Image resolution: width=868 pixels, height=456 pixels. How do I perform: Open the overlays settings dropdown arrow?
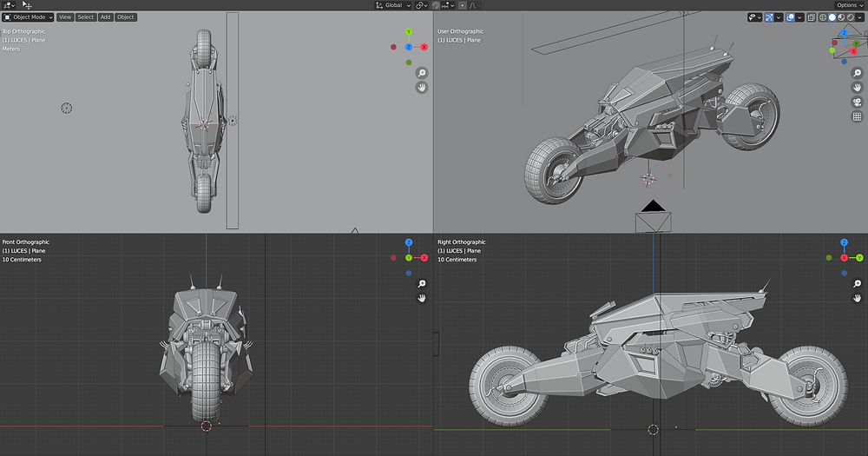point(800,17)
